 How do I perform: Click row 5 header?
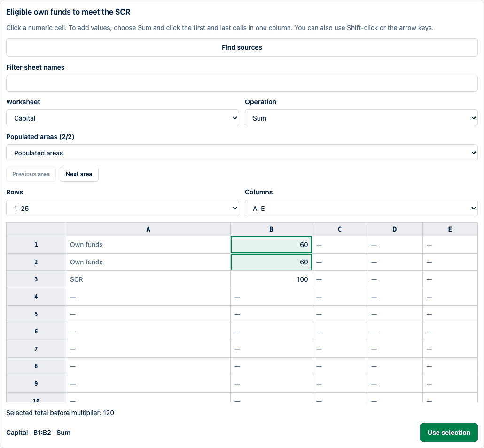36,314
